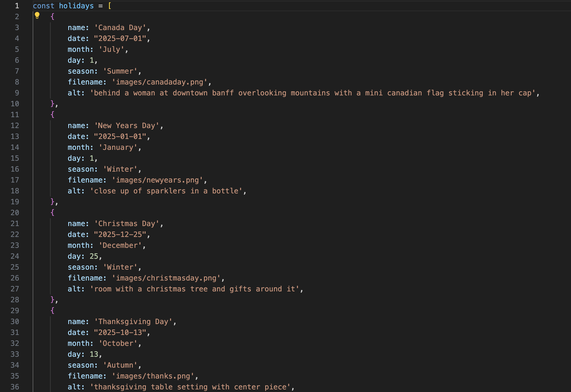Click the 'holidays' variable name
Screen dimensions: 571x392
pyautogui.click(x=76, y=6)
